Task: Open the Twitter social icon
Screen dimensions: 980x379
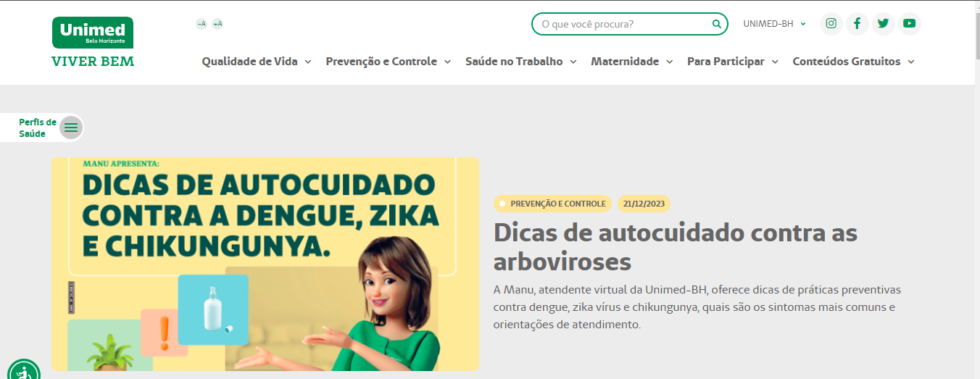Action: pos(883,23)
